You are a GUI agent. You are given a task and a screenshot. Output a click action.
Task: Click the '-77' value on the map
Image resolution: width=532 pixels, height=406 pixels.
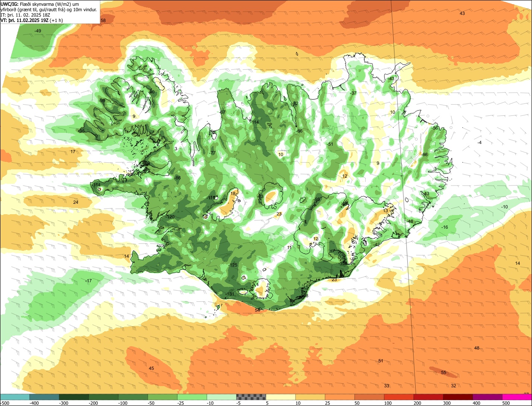pos(212,153)
